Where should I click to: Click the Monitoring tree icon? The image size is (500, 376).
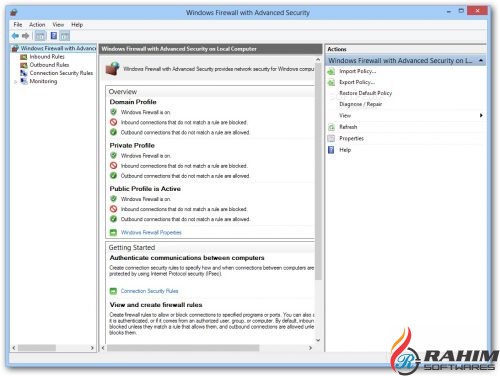point(24,81)
